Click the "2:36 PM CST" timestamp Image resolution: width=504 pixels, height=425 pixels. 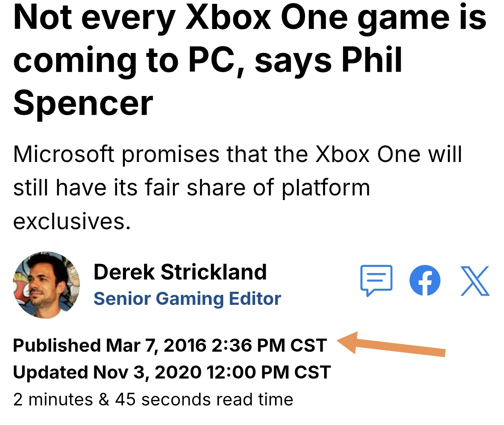click(269, 345)
